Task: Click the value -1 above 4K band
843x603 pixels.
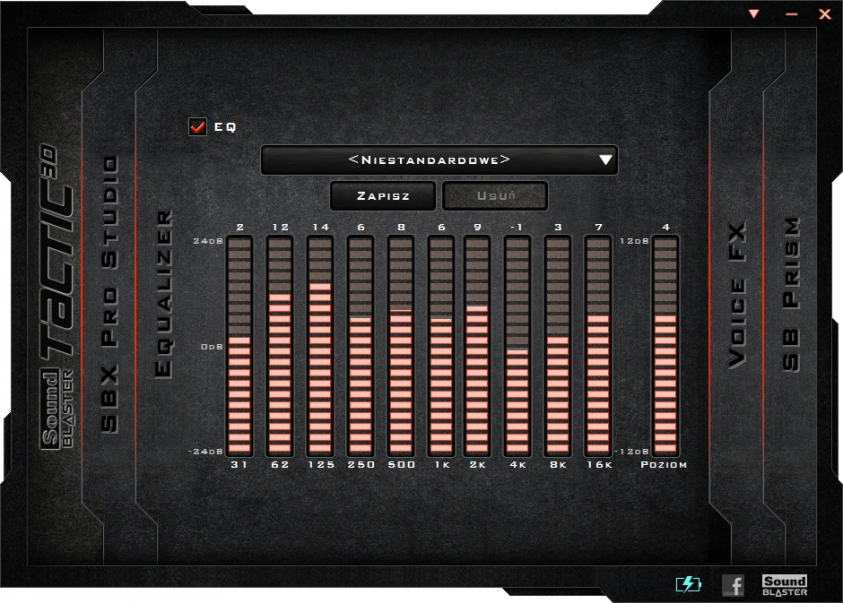Action: click(516, 227)
